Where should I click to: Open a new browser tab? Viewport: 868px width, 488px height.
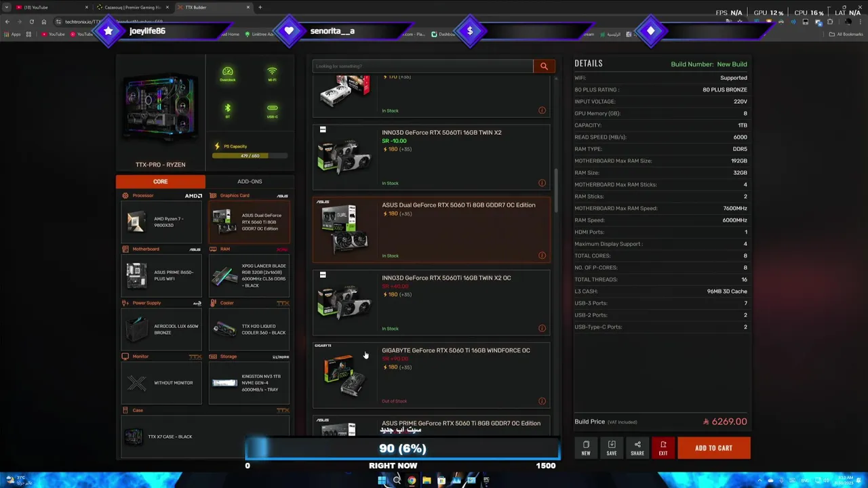(x=260, y=7)
